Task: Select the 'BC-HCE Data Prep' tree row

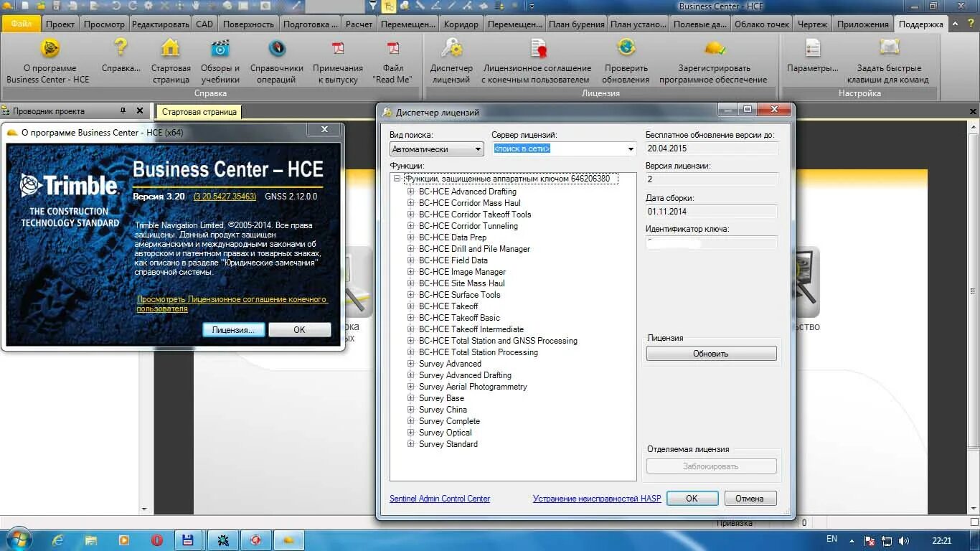Action: pos(453,237)
